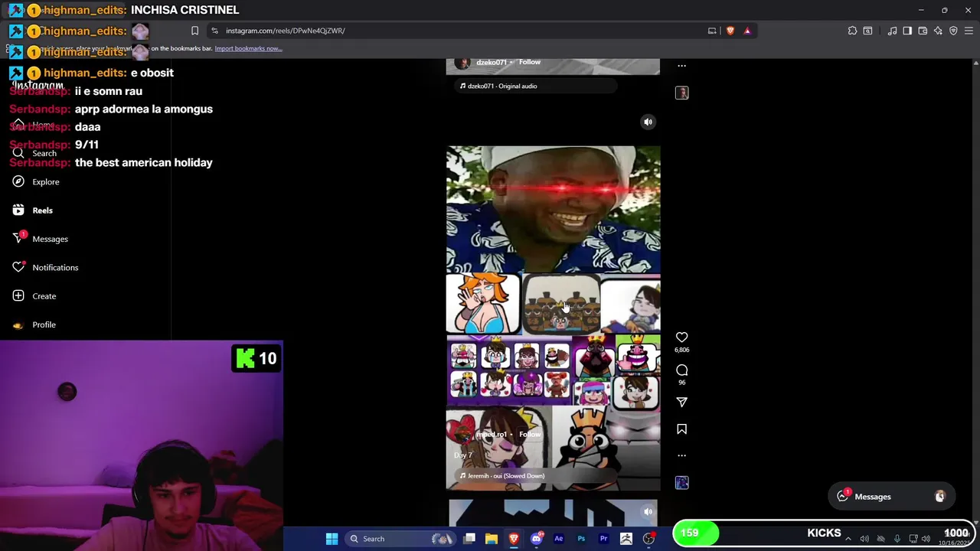
Task: Open the dzeko071 profile name link
Action: coord(491,62)
